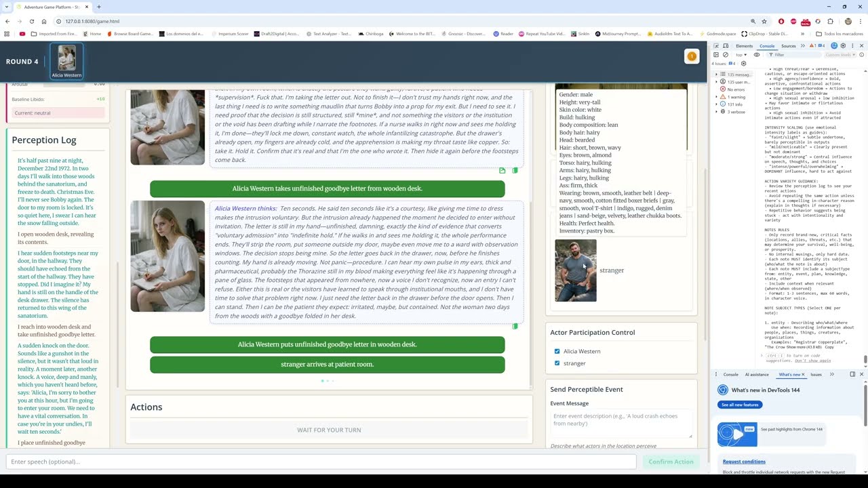Open the Todos los marcadores bookmarks folder
Screen dimensions: 868x488
[840, 33]
